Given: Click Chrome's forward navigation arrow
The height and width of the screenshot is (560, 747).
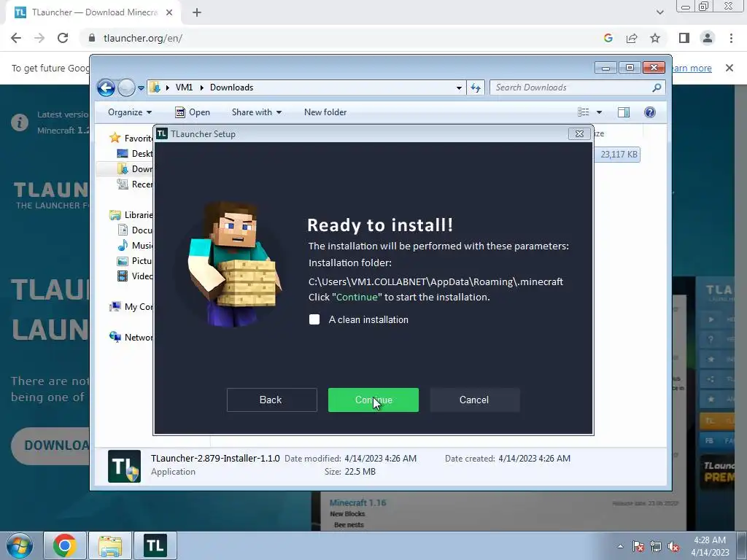Looking at the screenshot, I should point(39,38).
